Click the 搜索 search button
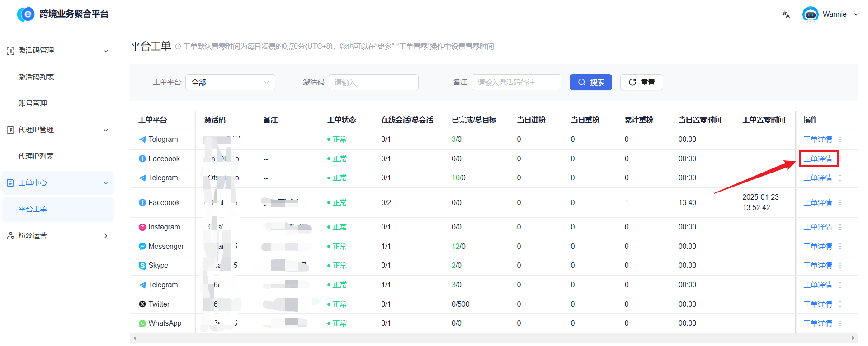This screenshot has height=346, width=868. (590, 82)
